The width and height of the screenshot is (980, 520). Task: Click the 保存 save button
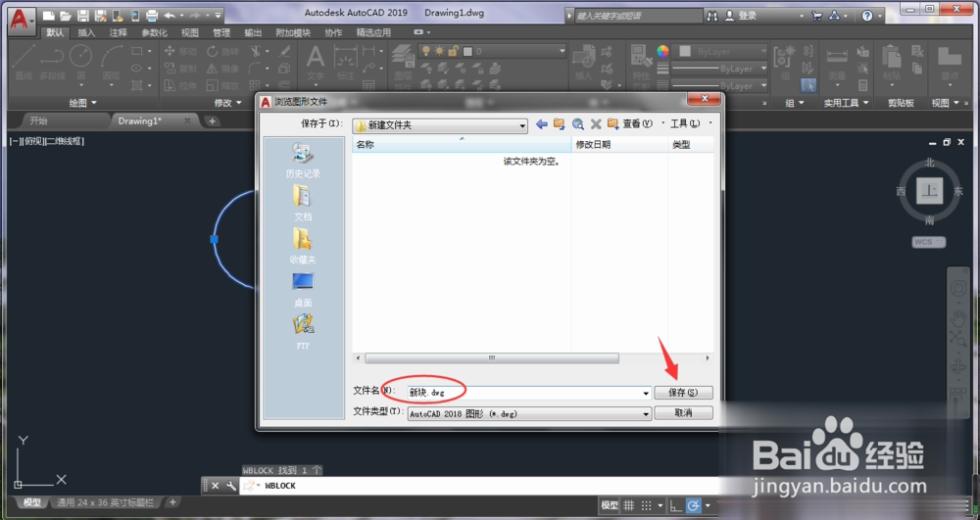683,393
